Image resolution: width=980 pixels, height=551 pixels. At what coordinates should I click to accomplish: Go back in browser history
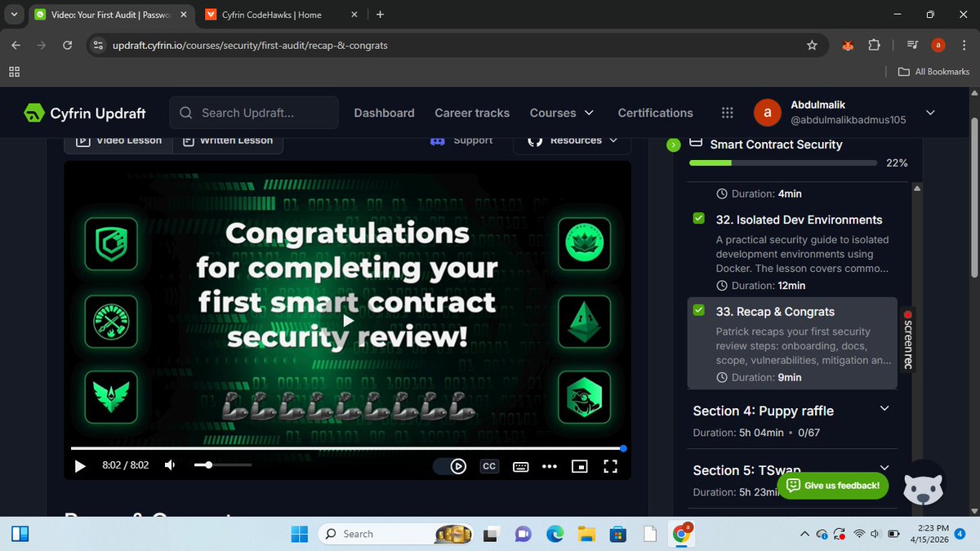coord(17,45)
